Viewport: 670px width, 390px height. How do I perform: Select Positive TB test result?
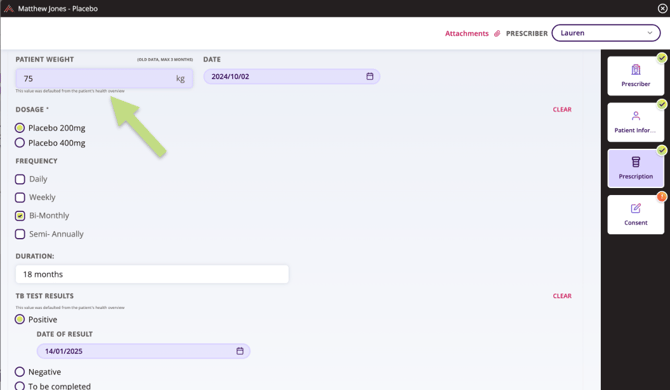[x=20, y=320]
